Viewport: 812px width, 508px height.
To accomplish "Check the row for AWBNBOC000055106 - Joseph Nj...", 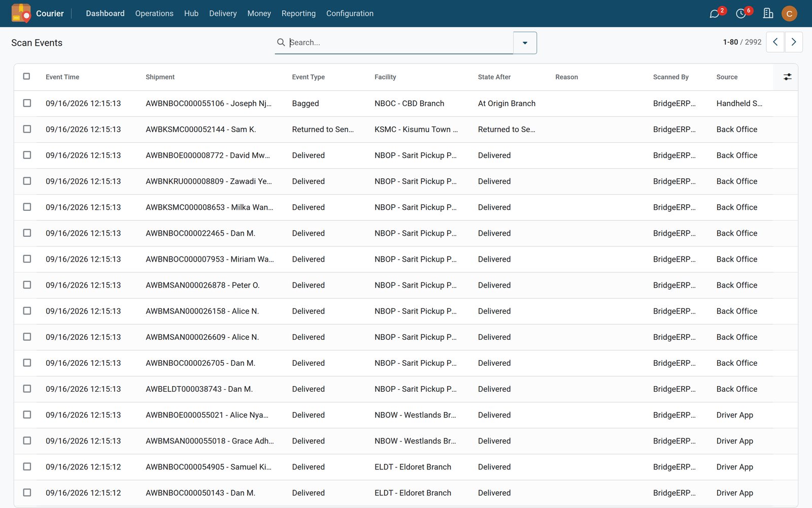I will point(27,103).
